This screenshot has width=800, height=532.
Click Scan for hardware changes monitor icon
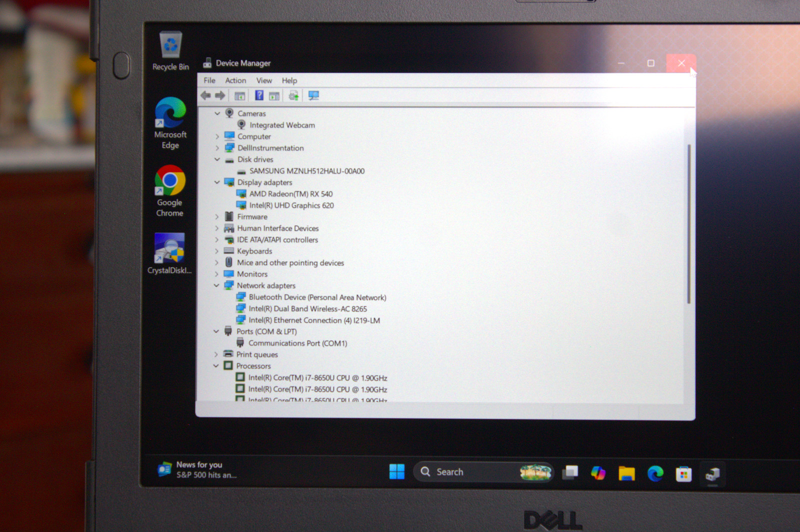(x=313, y=95)
